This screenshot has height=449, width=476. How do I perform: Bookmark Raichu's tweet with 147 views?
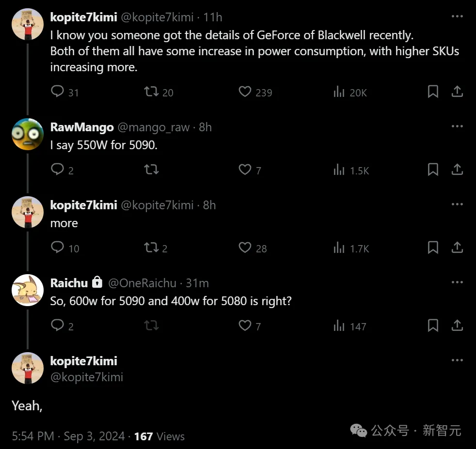tap(433, 325)
